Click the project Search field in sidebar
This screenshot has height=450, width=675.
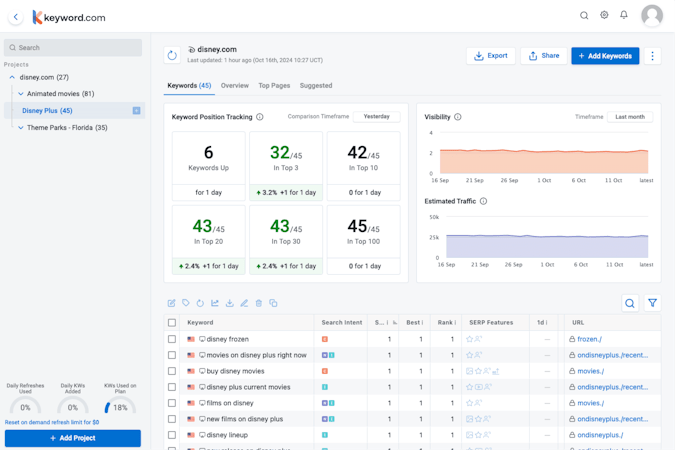point(73,47)
